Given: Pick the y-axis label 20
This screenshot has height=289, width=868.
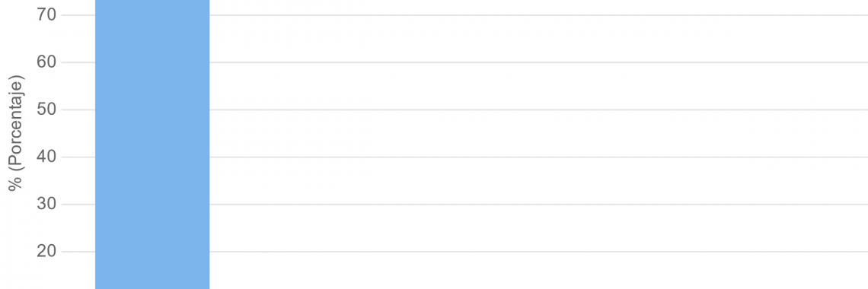Looking at the screenshot, I should (46, 252).
